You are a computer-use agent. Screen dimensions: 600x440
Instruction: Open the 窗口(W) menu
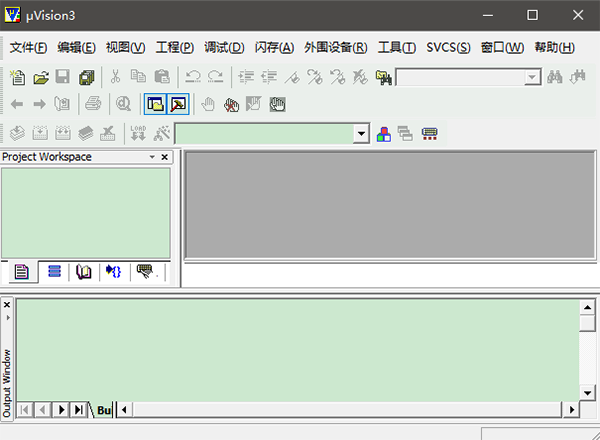tap(502, 47)
